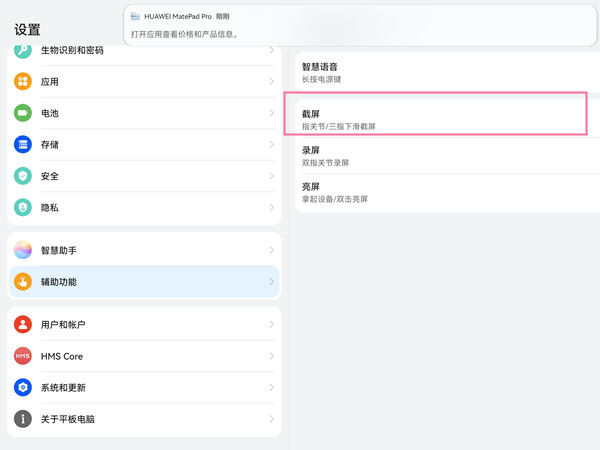600x450 pixels.
Task: Click the System & Updates (系统和更新) gear icon
Action: point(23,387)
